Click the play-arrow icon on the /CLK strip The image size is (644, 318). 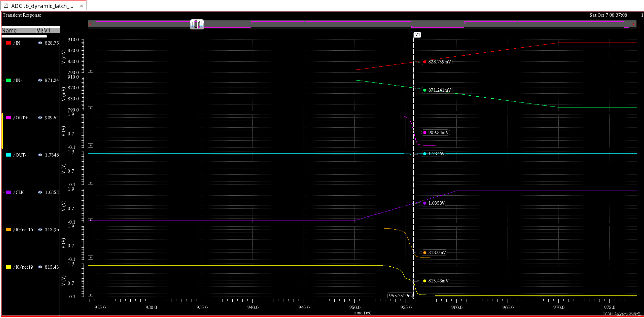pyautogui.click(x=91, y=220)
